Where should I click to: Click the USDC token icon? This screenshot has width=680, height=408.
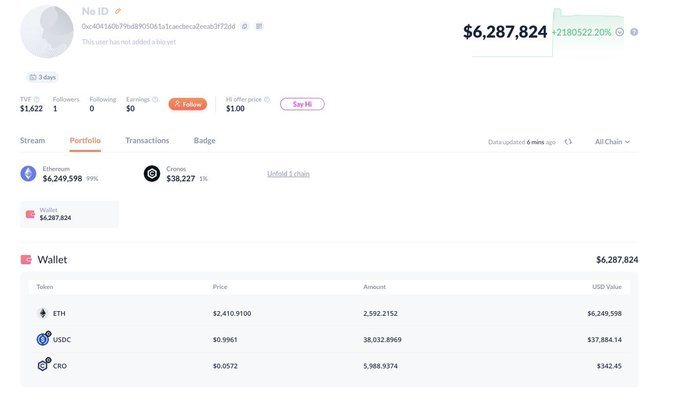pos(43,339)
